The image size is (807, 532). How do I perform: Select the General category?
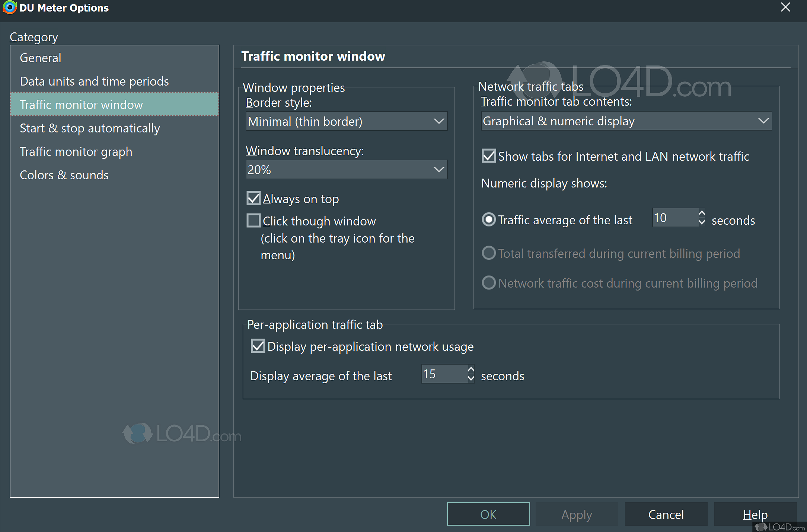click(41, 58)
